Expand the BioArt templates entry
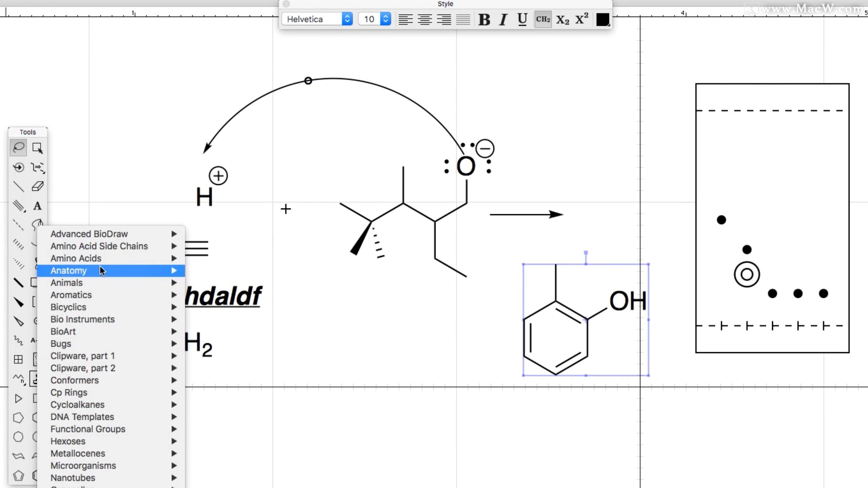The height and width of the screenshot is (488, 868). pos(111,331)
